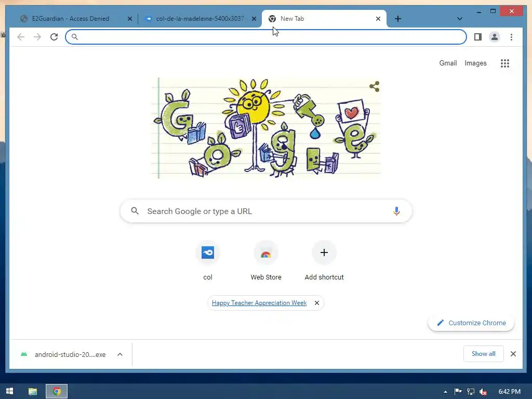Close the col-de-la-madeleine tab
The width and height of the screenshot is (532, 399).
(254, 19)
